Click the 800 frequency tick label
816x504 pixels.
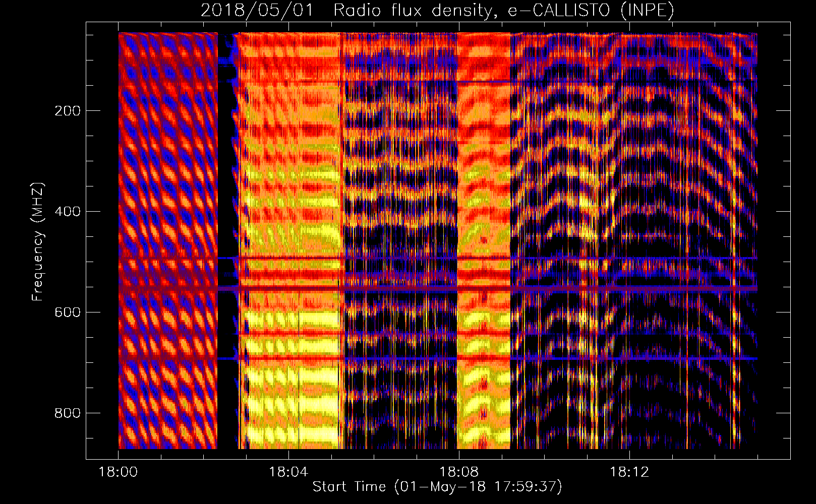[x=68, y=413]
